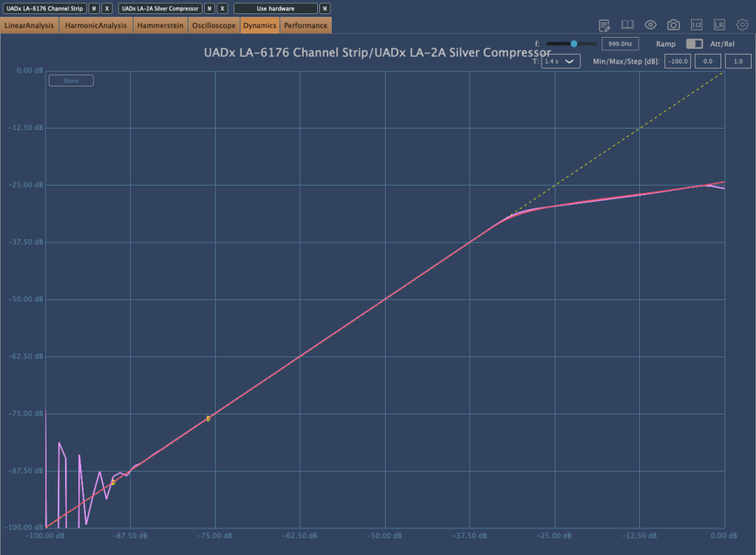Mute the LA-2A Silver Compressor with M
The height and width of the screenshot is (555, 756).
click(x=209, y=8)
